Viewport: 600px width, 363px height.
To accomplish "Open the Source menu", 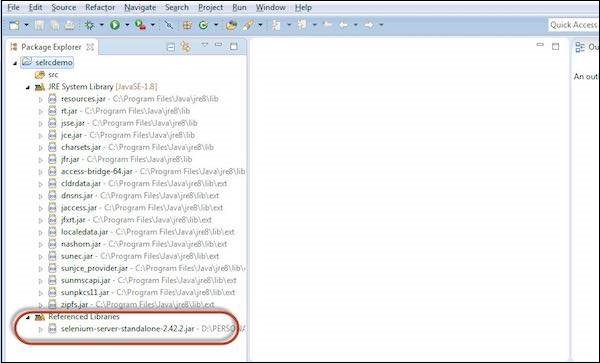I will click(64, 7).
